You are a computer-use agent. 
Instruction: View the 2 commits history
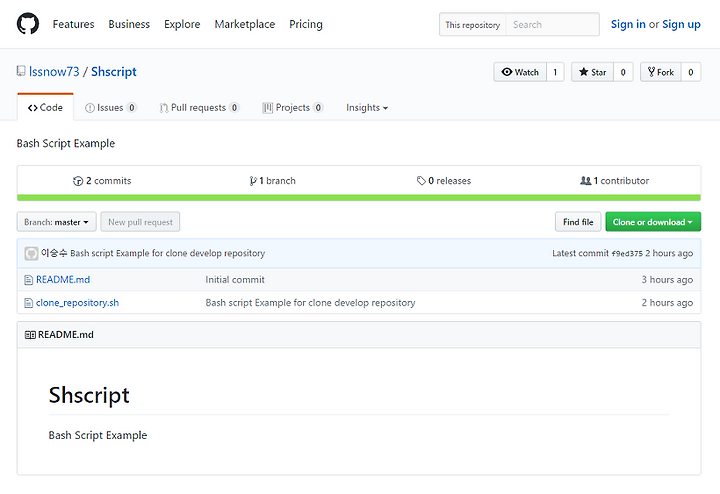click(x=102, y=180)
